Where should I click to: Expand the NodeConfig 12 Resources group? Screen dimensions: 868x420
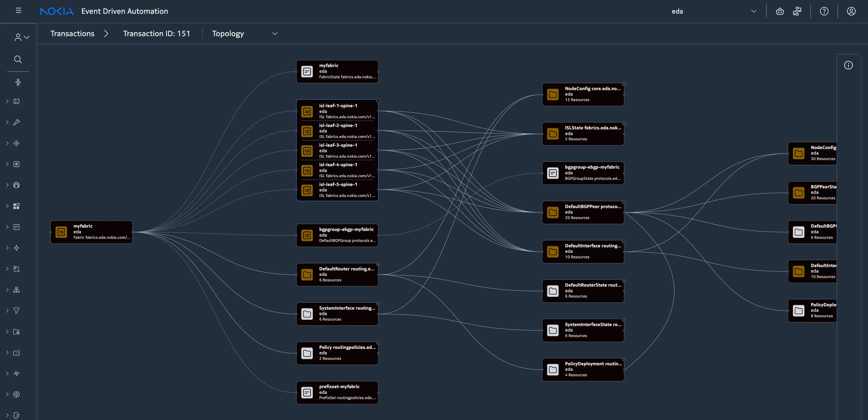click(624, 84)
